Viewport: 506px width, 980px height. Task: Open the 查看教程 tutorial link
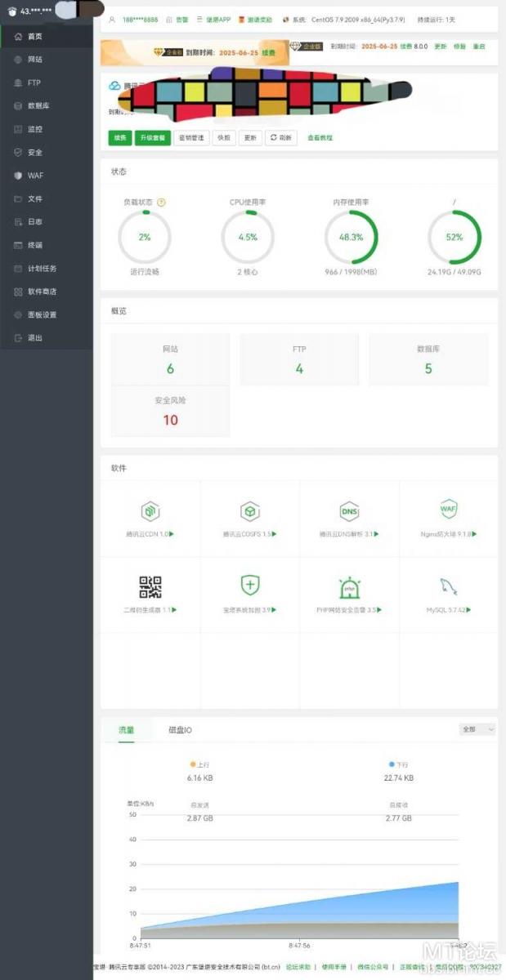(x=320, y=138)
